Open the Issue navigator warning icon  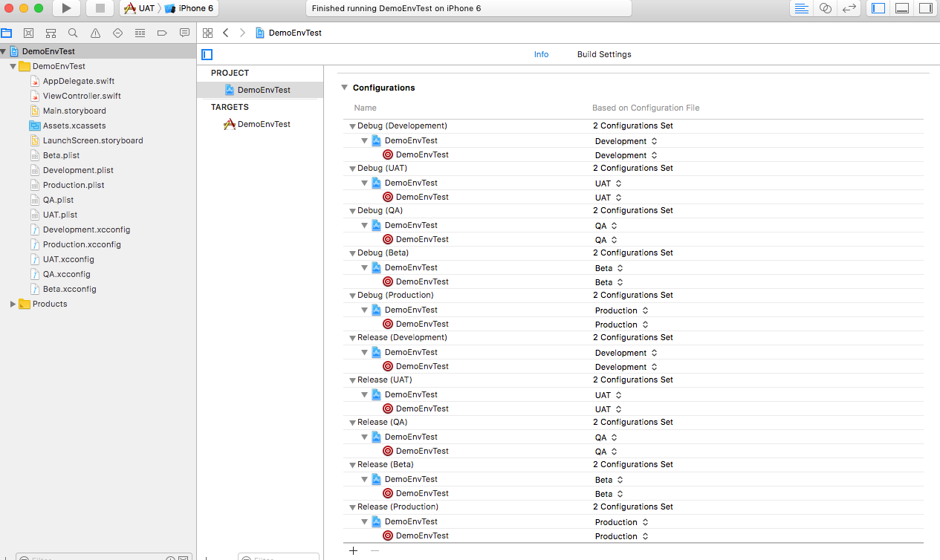click(x=95, y=33)
